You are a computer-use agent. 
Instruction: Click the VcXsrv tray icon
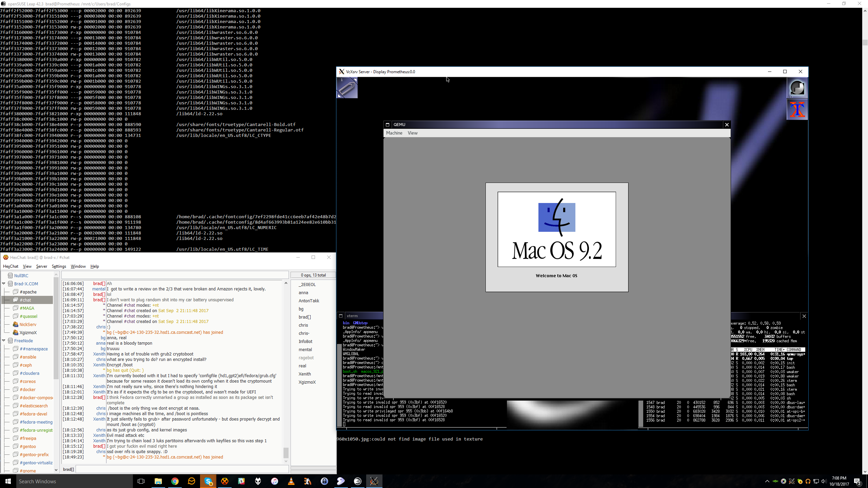coord(792,481)
